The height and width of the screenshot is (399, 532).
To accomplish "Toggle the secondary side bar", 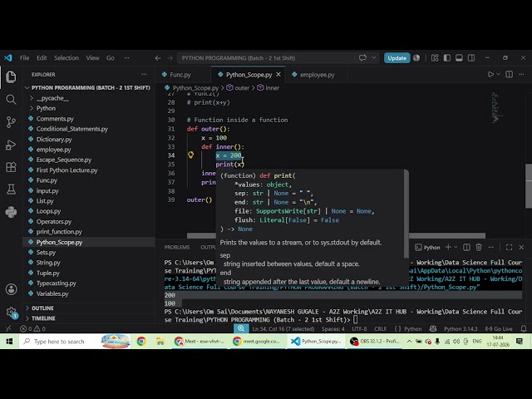I will pyautogui.click(x=471, y=58).
